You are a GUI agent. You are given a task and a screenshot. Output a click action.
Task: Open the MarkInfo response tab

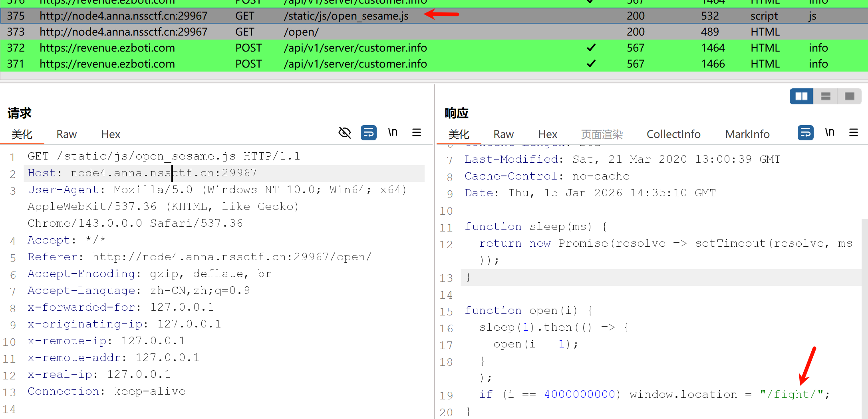click(x=747, y=134)
